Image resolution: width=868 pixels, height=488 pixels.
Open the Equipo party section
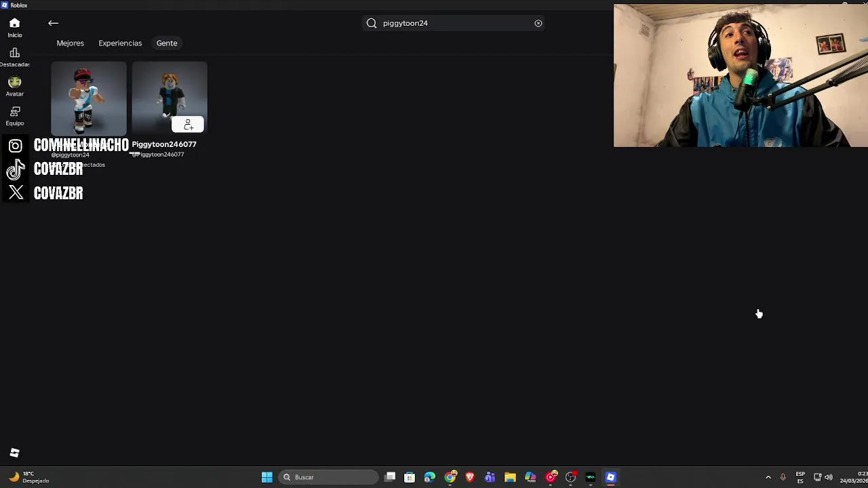click(14, 116)
